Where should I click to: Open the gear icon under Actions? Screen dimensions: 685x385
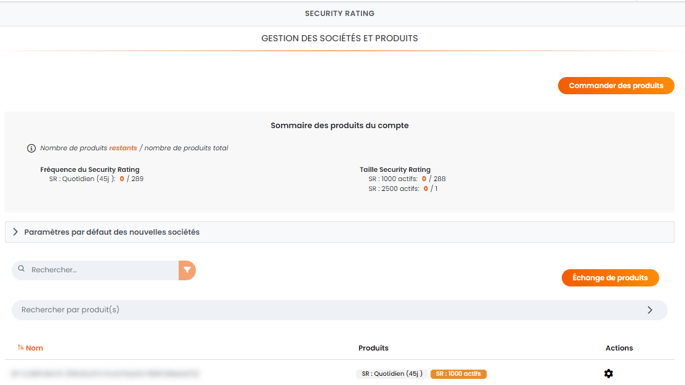609,374
